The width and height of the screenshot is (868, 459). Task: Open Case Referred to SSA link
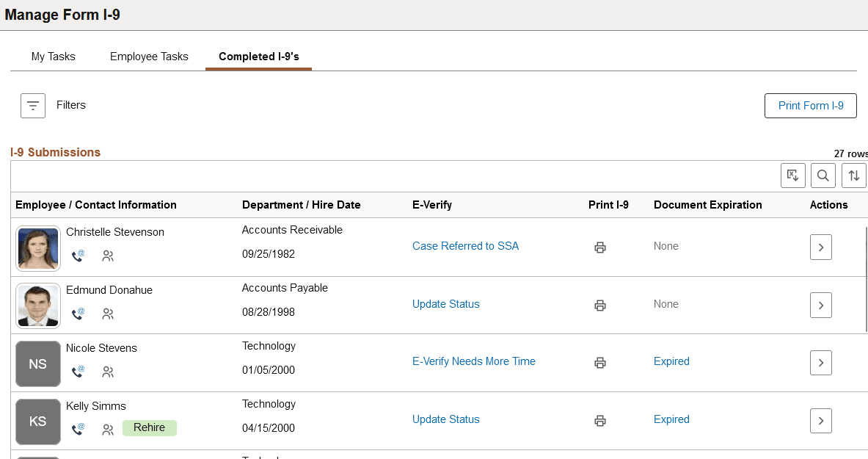(465, 246)
